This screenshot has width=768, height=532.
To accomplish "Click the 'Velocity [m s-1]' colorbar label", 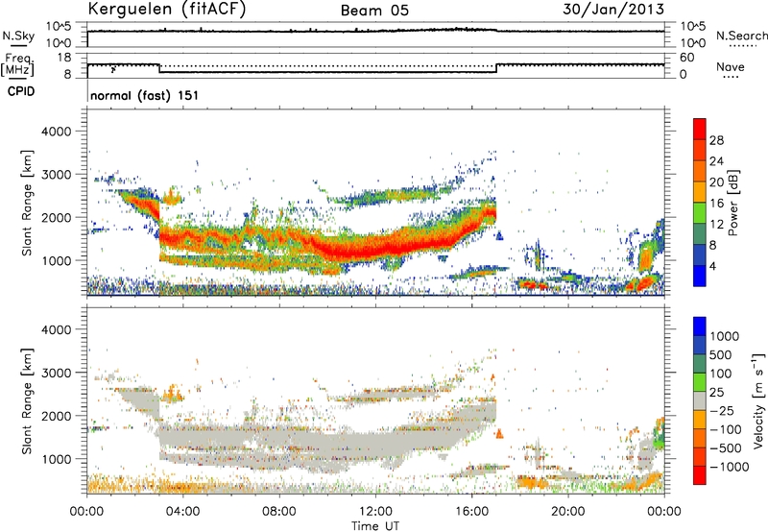I will point(758,400).
